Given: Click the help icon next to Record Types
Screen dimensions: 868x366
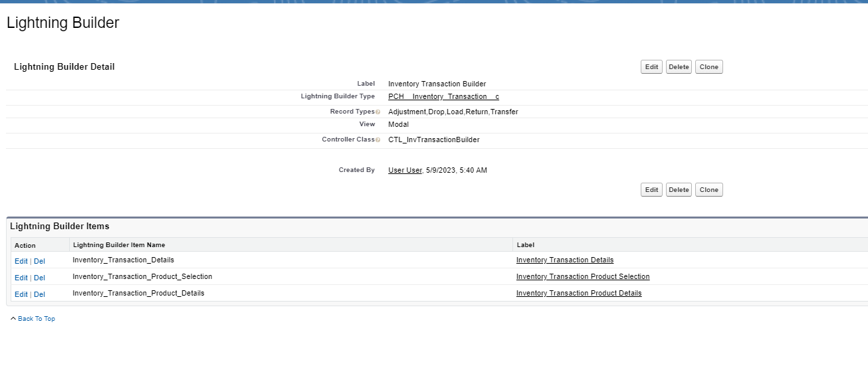Looking at the screenshot, I should click(378, 112).
